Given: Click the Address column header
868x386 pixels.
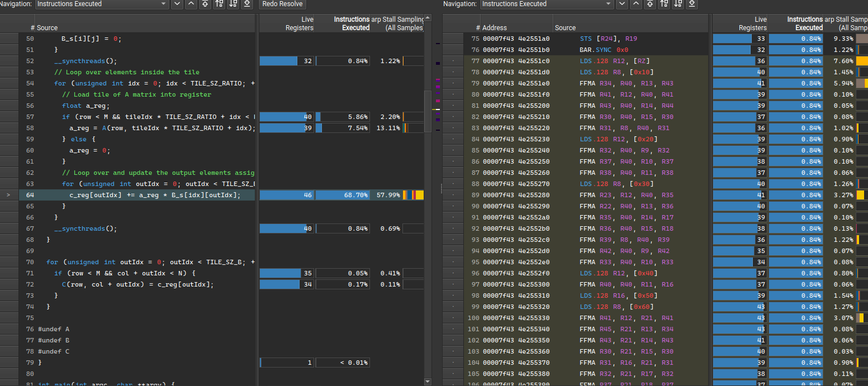Looking at the screenshot, I should pos(495,27).
